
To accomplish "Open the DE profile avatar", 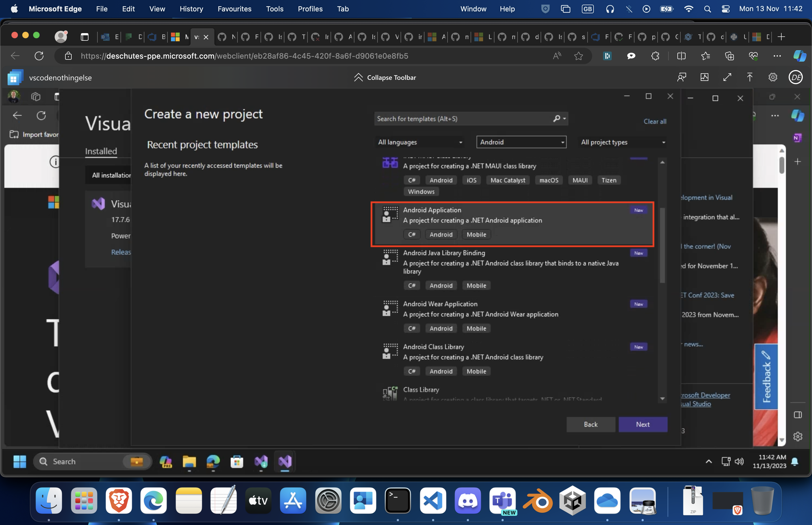I will click(x=796, y=77).
